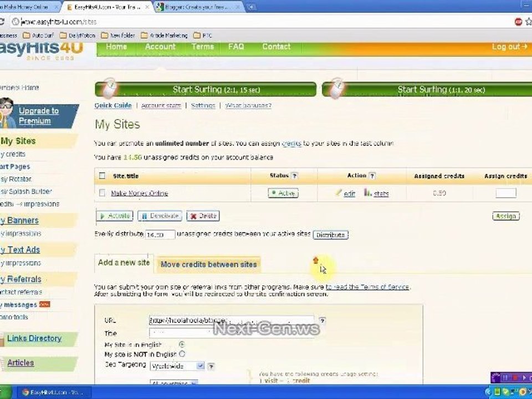The image size is (532, 399).
Task: Open the New folder bookmark
Action: (x=118, y=35)
